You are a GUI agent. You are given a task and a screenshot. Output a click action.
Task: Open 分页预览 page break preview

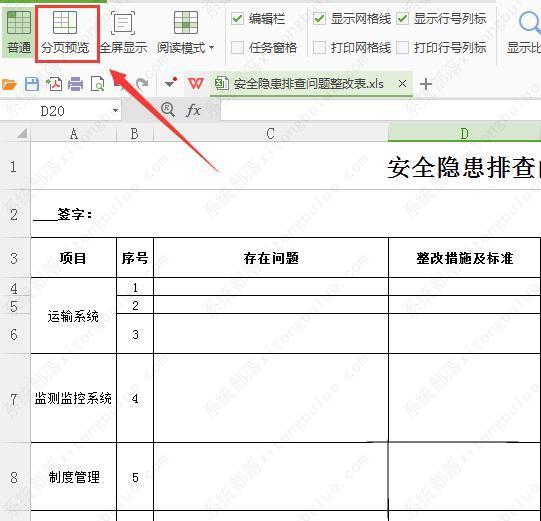pos(65,33)
